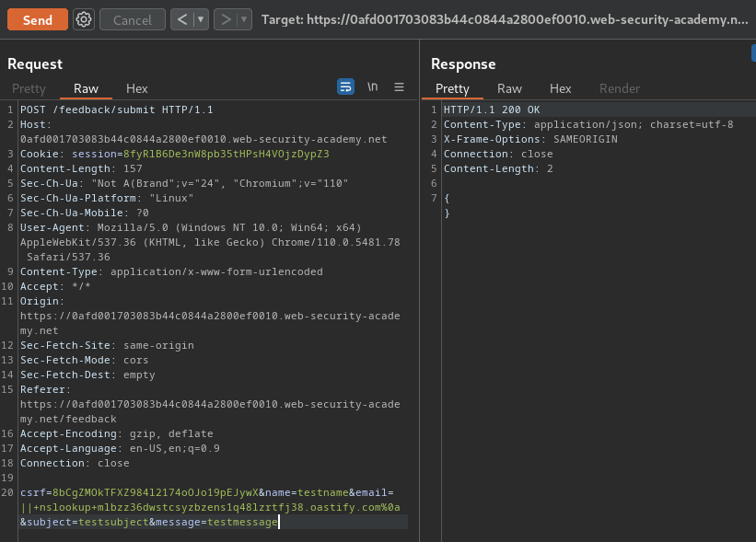Click the Target URL text
This screenshot has height=542, width=756.
click(x=505, y=19)
